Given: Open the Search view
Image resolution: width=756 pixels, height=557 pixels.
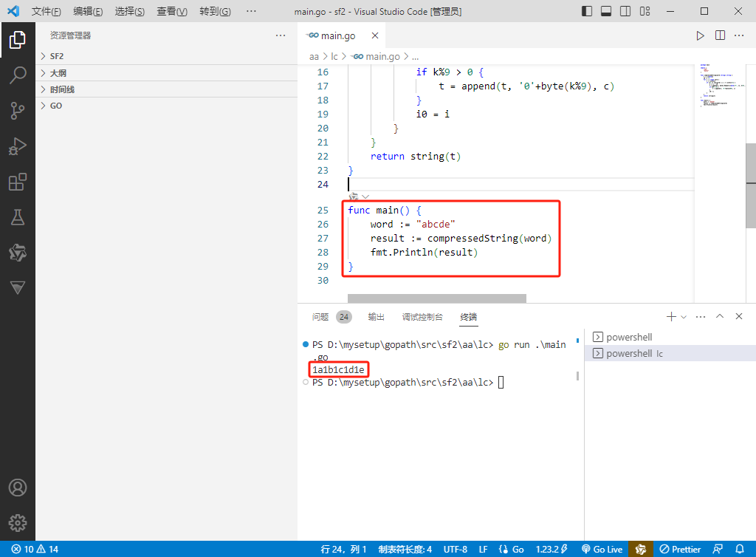Looking at the screenshot, I should [x=18, y=75].
